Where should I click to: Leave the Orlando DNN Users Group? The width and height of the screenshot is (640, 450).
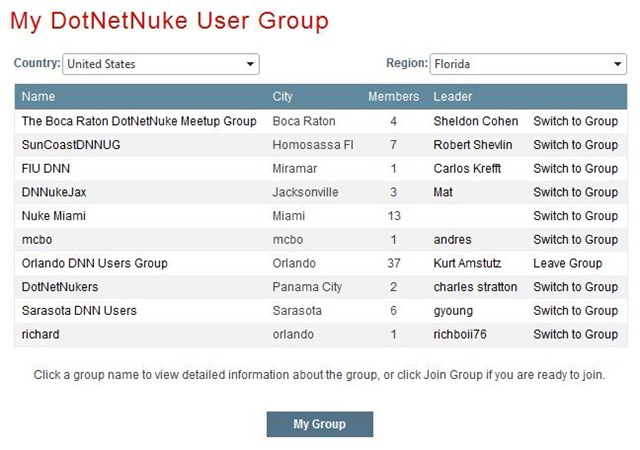[567, 263]
